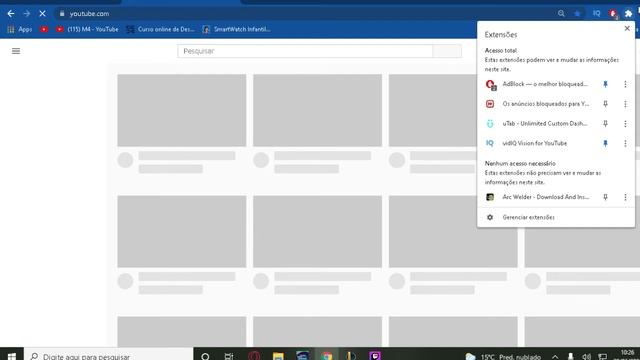Open more options for uTab
640x360 pixels.
pyautogui.click(x=625, y=124)
